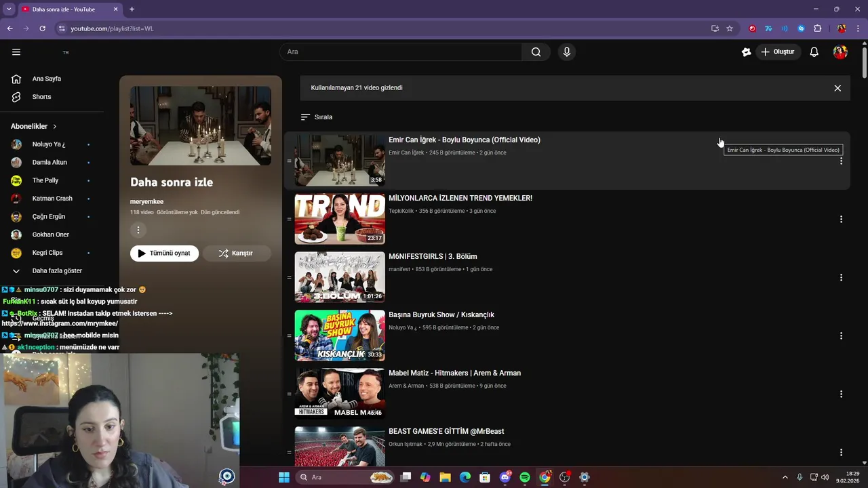This screenshot has width=868, height=488.
Task: Open options menu for Emir Can İğrek video
Action: pos(841,161)
